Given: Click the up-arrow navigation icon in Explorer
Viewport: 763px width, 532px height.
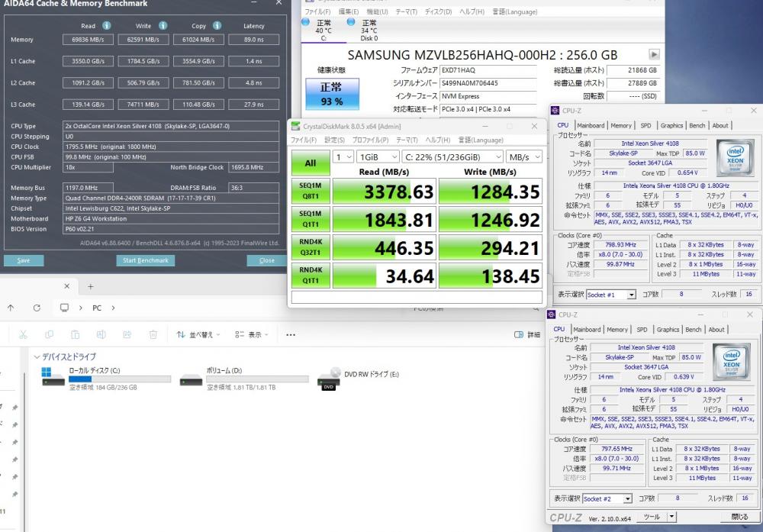Looking at the screenshot, I should tap(11, 308).
